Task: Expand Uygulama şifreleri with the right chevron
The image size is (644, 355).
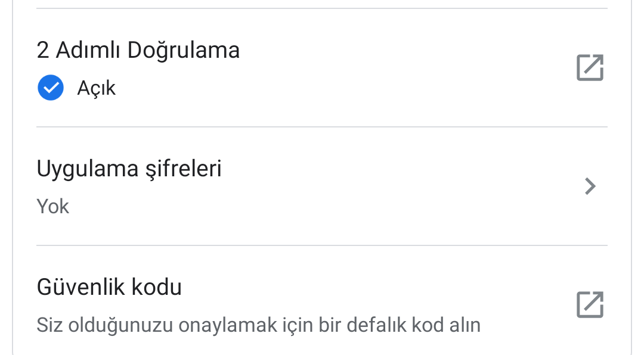Action: (590, 186)
